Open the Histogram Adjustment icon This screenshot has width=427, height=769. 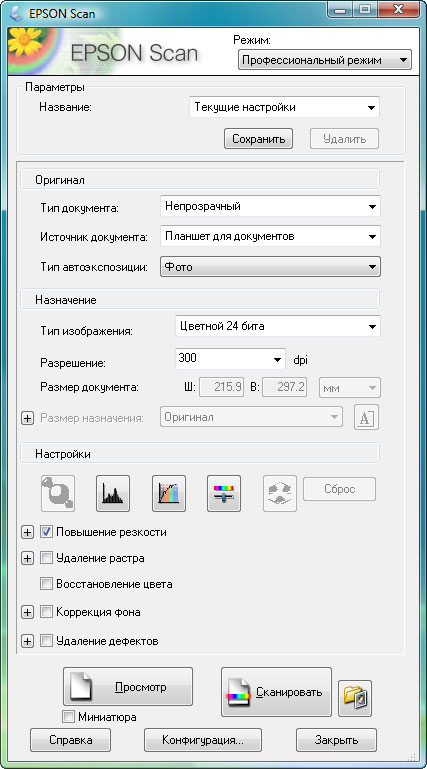[113, 493]
